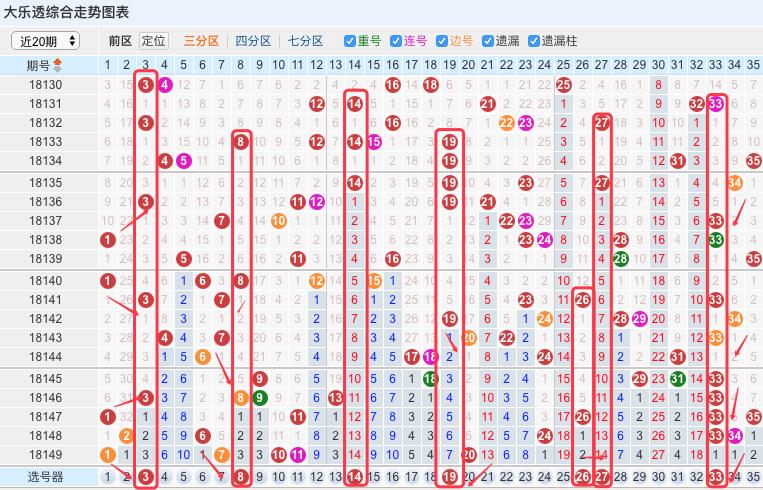Click magenta ball 11 in row 18149

[x=298, y=455]
